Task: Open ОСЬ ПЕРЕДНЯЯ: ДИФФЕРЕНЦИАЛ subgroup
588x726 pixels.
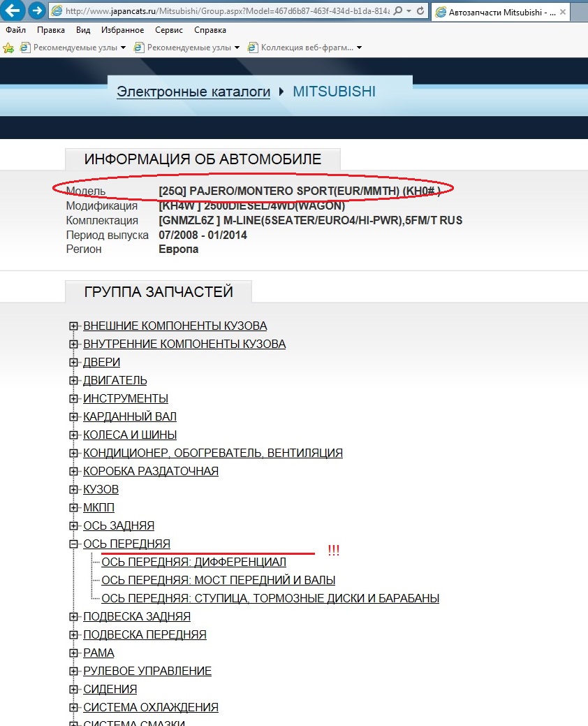Action: click(x=193, y=562)
